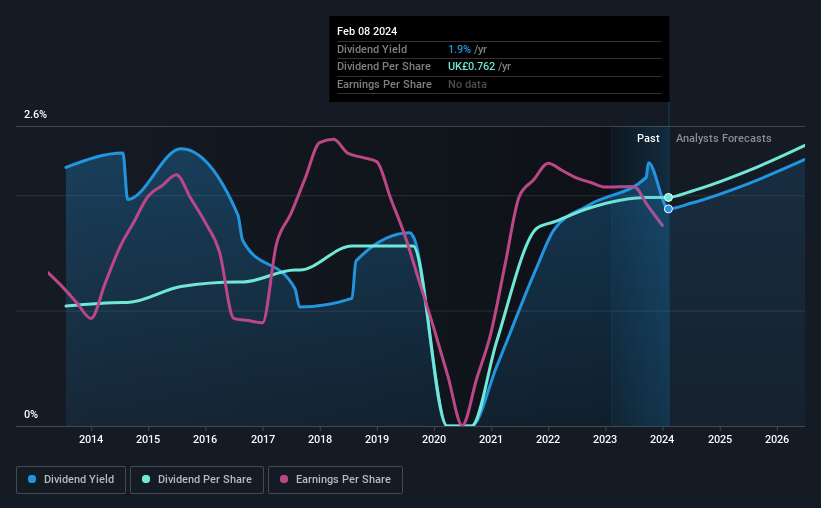Click the 'No data' earnings value in tooltip
The width and height of the screenshot is (821, 508).
coord(467,84)
